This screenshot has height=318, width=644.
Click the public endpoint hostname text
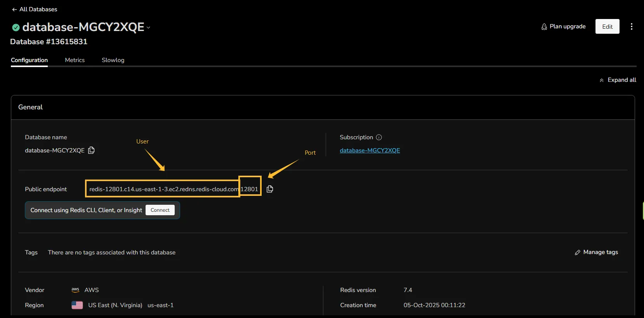pos(163,189)
